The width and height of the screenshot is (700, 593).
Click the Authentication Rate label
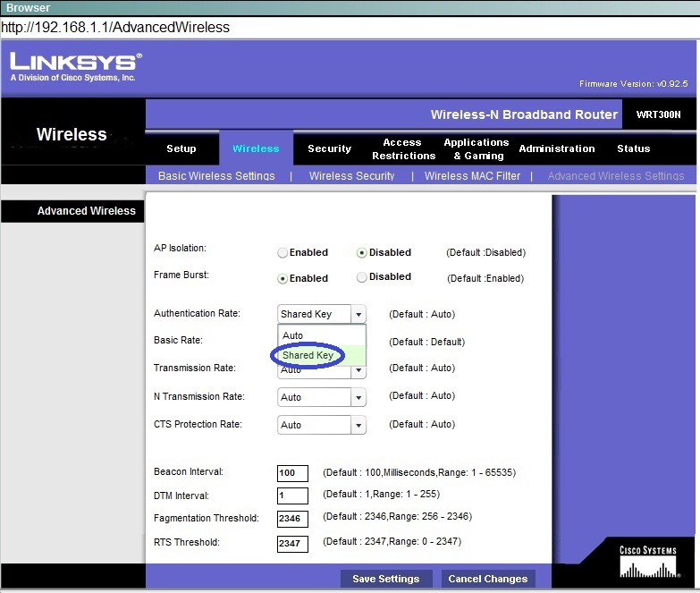197,313
